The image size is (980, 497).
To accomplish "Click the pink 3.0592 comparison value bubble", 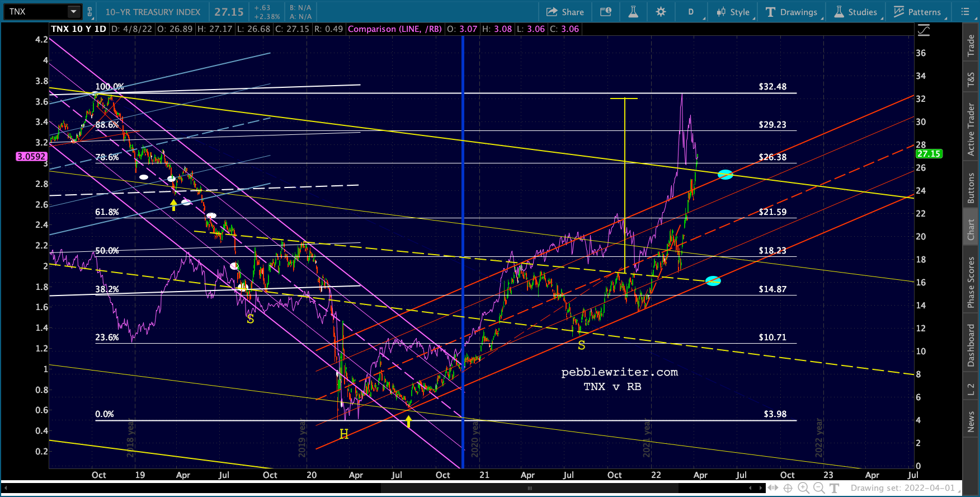I will click(x=31, y=157).
